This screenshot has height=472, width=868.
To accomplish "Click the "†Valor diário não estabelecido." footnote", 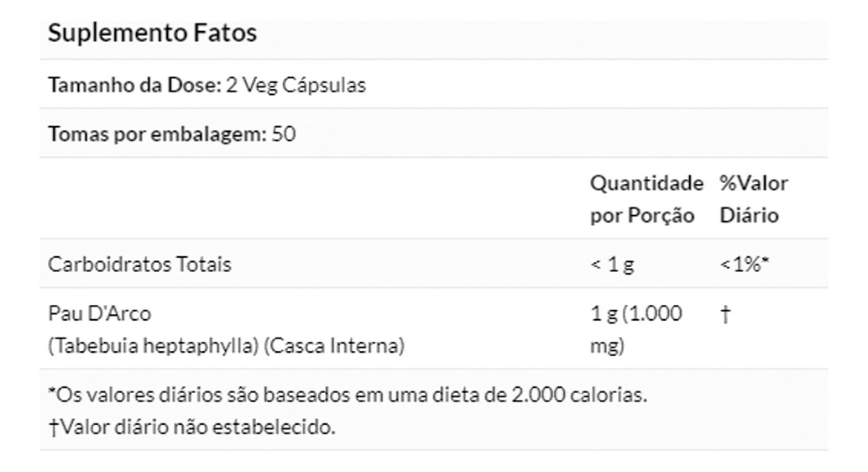I will pos(191,427).
